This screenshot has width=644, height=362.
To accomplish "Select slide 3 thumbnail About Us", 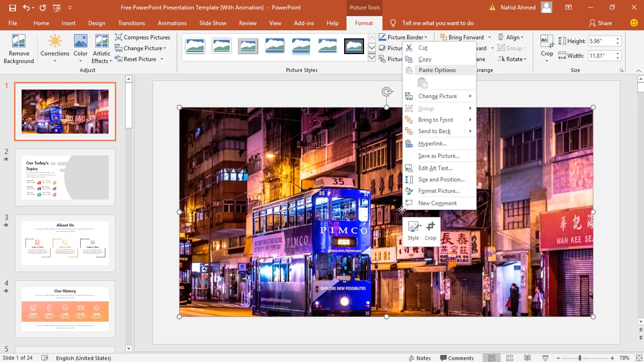I will coord(65,243).
